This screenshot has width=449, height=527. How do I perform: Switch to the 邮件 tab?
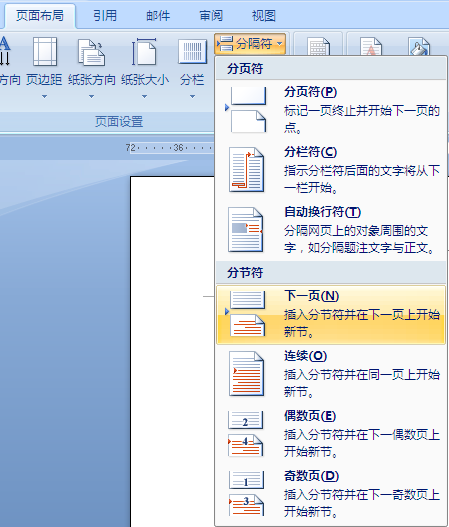pos(158,16)
